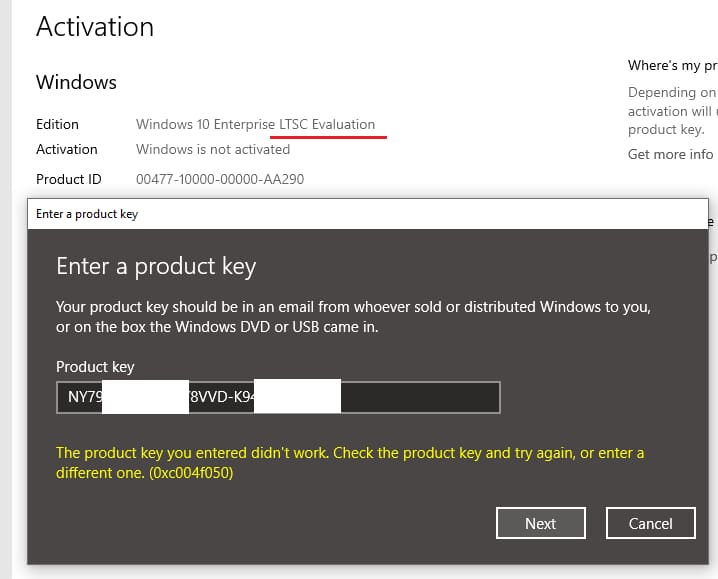This screenshot has width=718, height=579.
Task: Click the Activation page heading
Action: 95,26
